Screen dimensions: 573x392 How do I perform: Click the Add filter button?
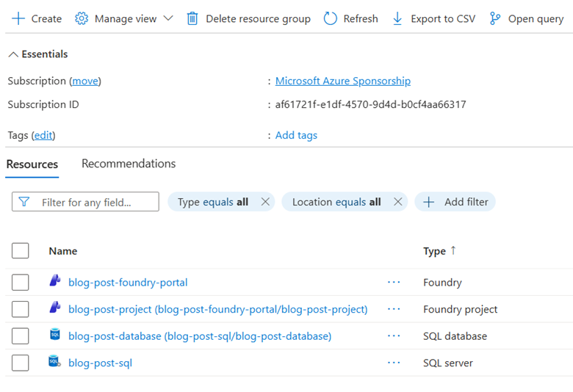tap(455, 202)
